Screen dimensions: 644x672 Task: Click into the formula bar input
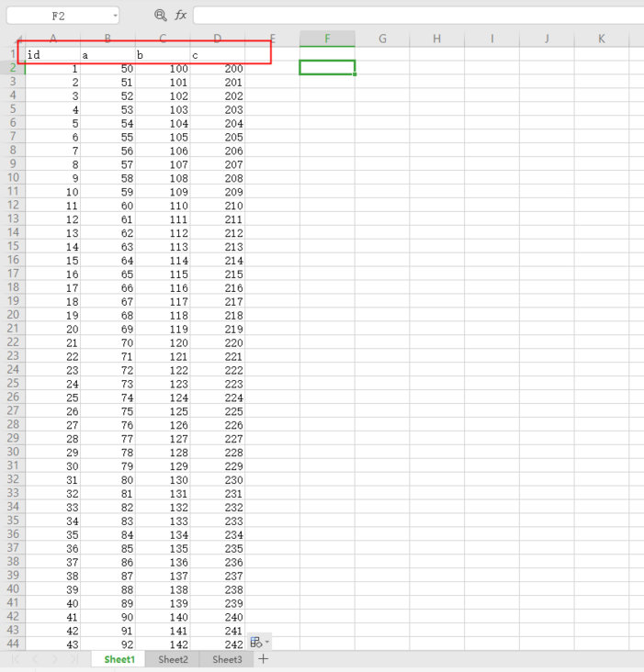(419, 16)
